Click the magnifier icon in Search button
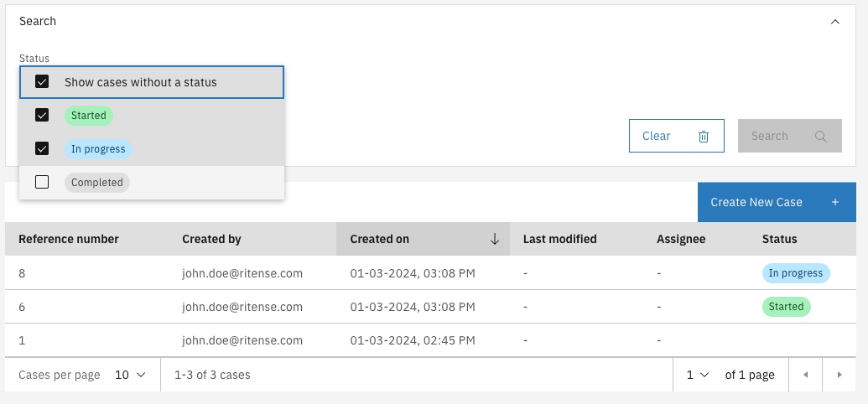 click(820, 136)
